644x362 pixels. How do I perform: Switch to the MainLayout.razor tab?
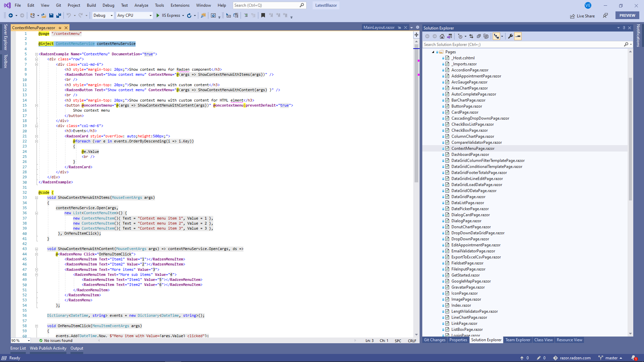tap(379, 27)
